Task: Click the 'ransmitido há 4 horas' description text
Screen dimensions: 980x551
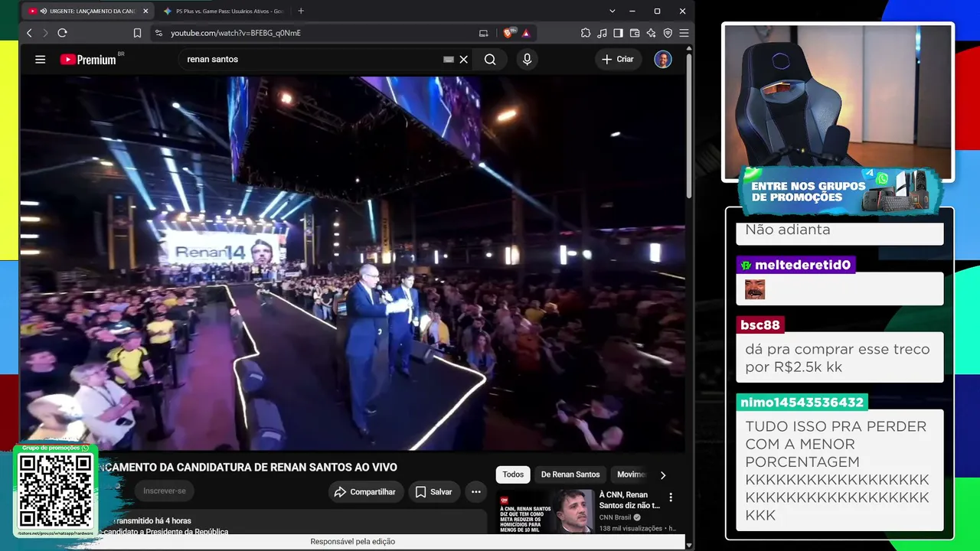Action: pos(151,521)
